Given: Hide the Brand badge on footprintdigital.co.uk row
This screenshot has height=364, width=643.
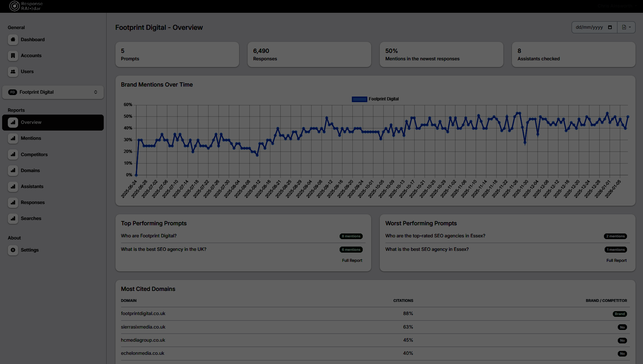Looking at the screenshot, I should pyautogui.click(x=620, y=314).
